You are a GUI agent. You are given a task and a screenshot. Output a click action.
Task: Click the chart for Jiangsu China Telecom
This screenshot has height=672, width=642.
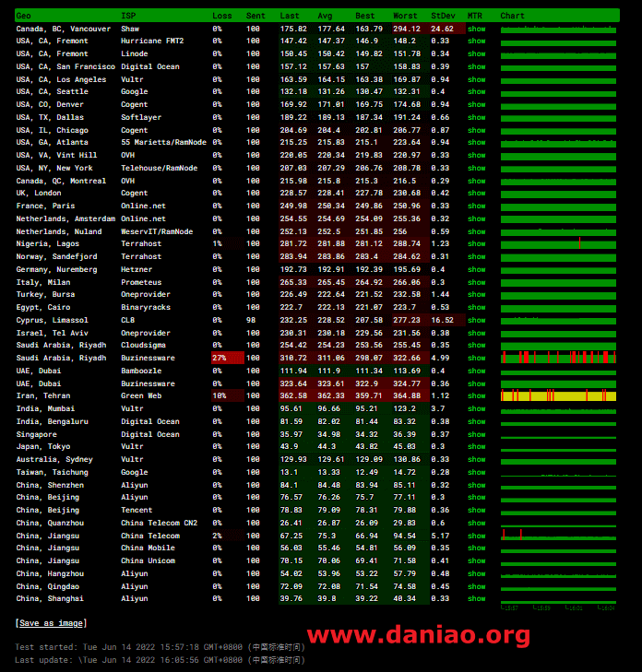pyautogui.click(x=558, y=535)
